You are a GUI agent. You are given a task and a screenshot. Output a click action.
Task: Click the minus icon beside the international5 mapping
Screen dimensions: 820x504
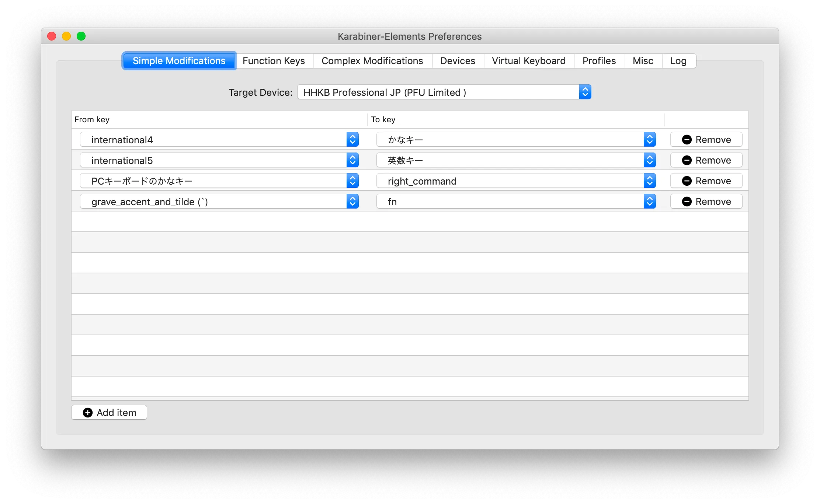pos(687,160)
